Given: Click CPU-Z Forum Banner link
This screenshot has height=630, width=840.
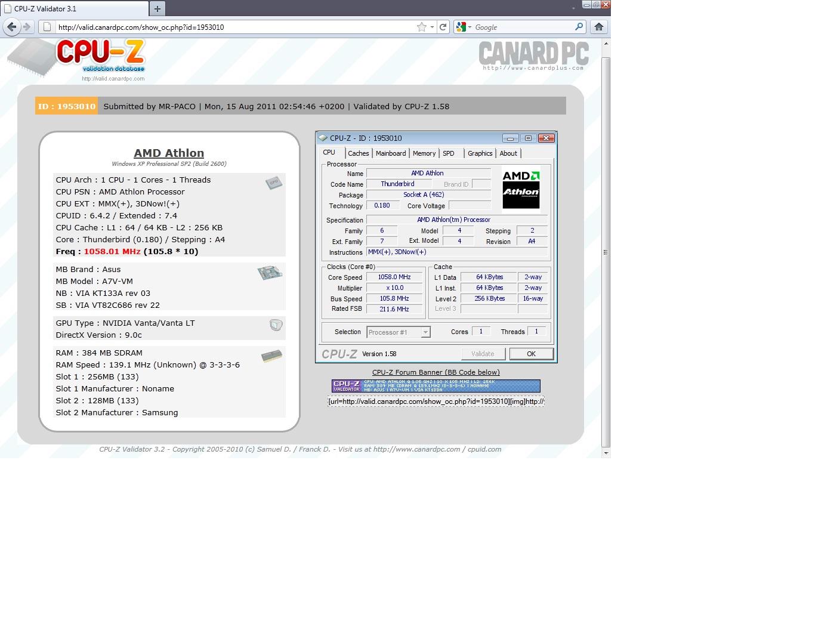Looking at the screenshot, I should 436,372.
